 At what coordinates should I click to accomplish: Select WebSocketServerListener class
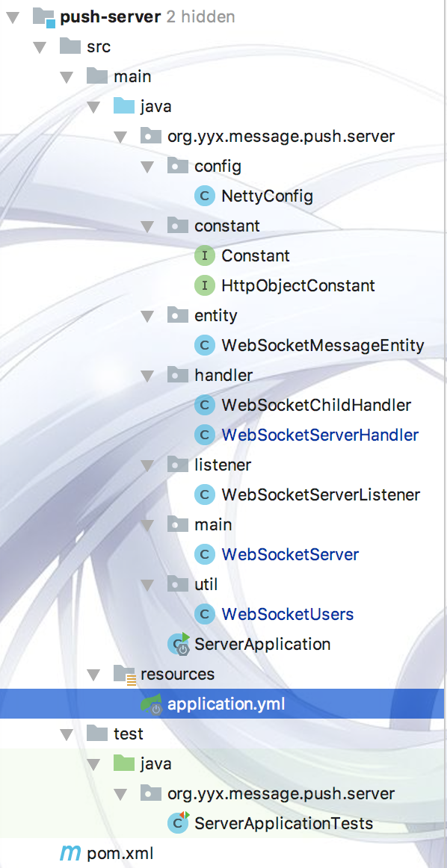tap(321, 495)
